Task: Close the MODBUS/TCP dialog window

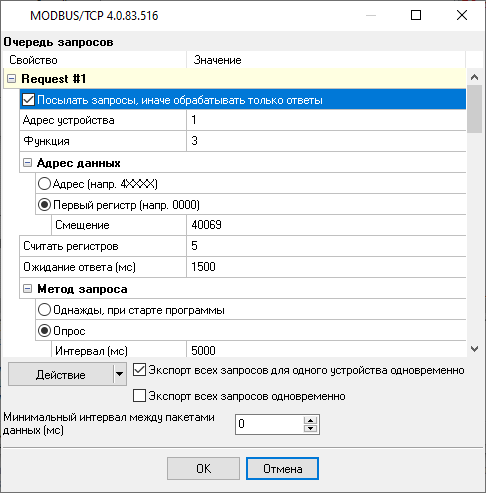Action: (462, 15)
